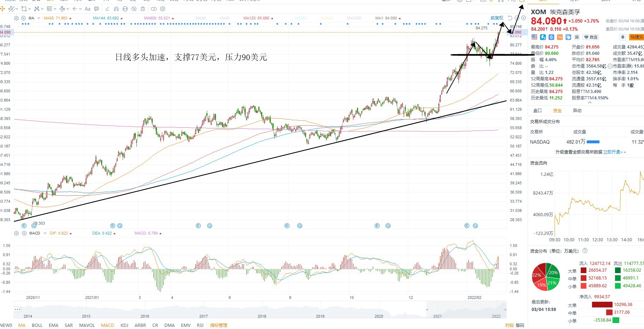This screenshot has height=329, width=644.
Task: Click the blue price tag icon
Action: pyautogui.click(x=568, y=37)
